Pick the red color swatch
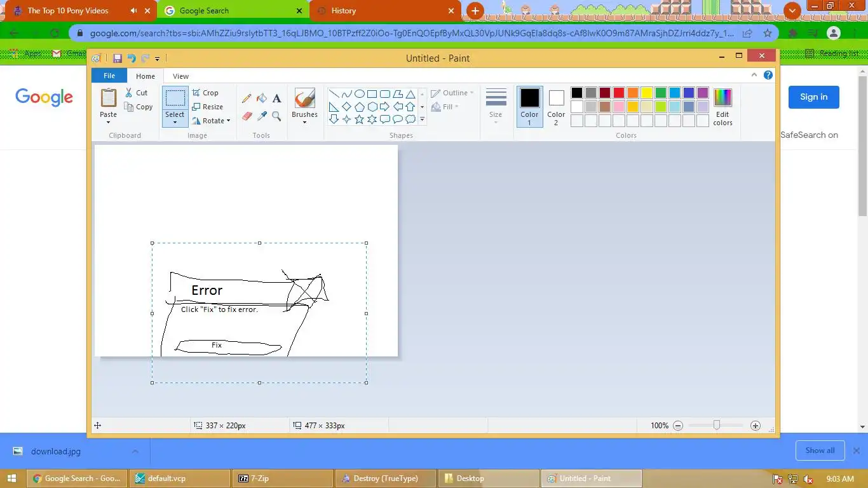The height and width of the screenshot is (488, 868). point(618,93)
